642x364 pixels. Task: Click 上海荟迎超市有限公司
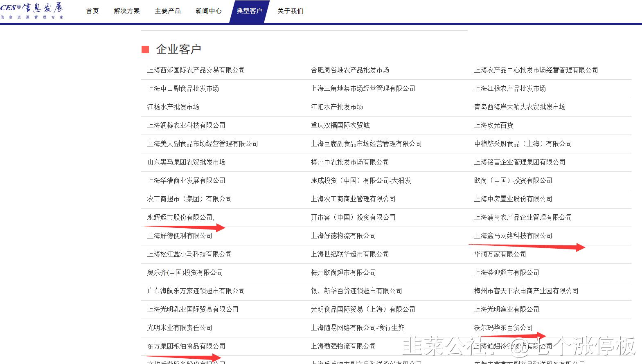tap(507, 273)
